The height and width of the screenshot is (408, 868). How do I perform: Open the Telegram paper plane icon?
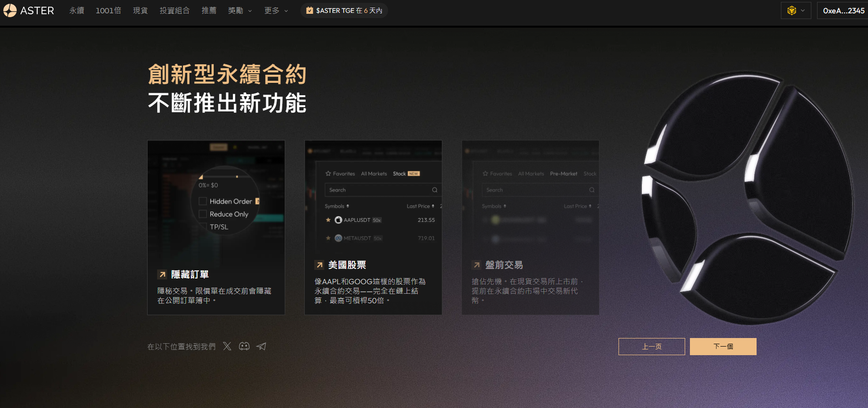[x=261, y=346]
